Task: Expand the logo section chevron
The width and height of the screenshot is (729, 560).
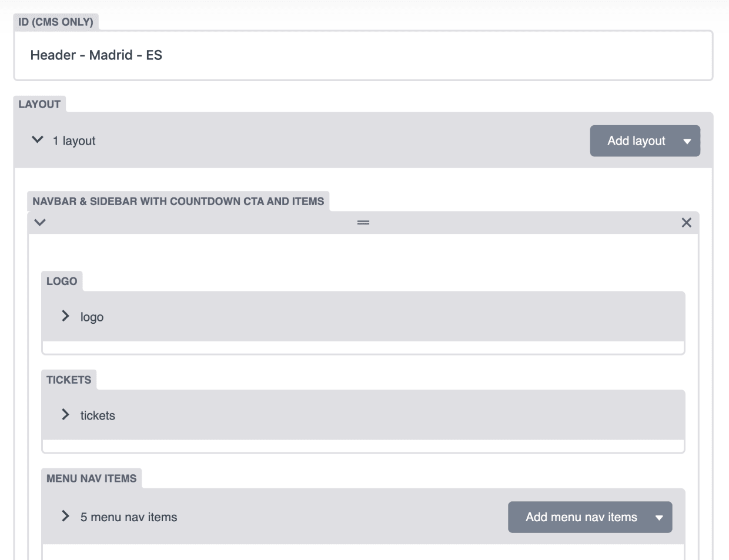Action: click(65, 316)
